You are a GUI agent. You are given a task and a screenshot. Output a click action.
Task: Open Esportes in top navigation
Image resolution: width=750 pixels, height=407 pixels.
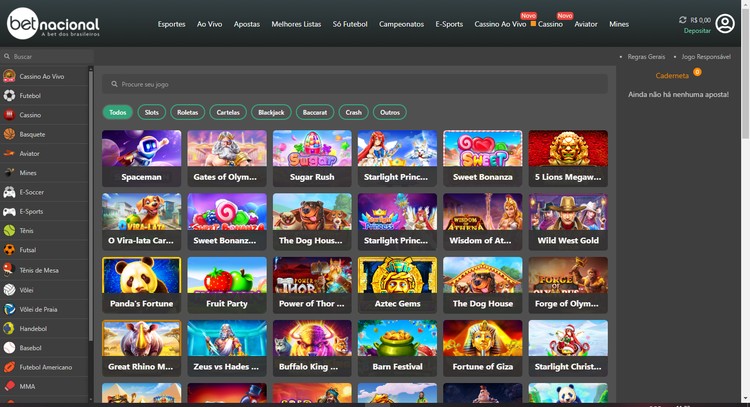pos(171,24)
